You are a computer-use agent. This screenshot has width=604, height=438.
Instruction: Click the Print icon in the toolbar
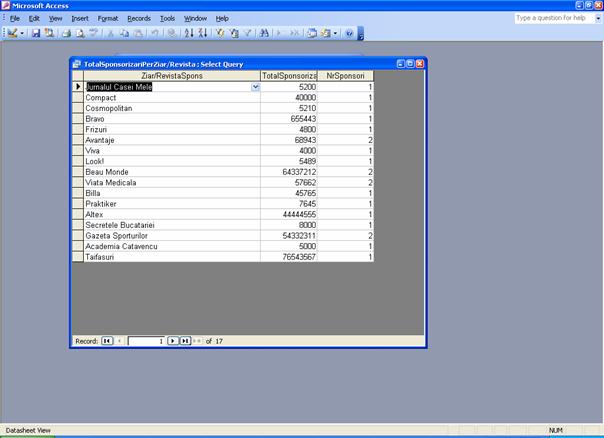[x=66, y=33]
